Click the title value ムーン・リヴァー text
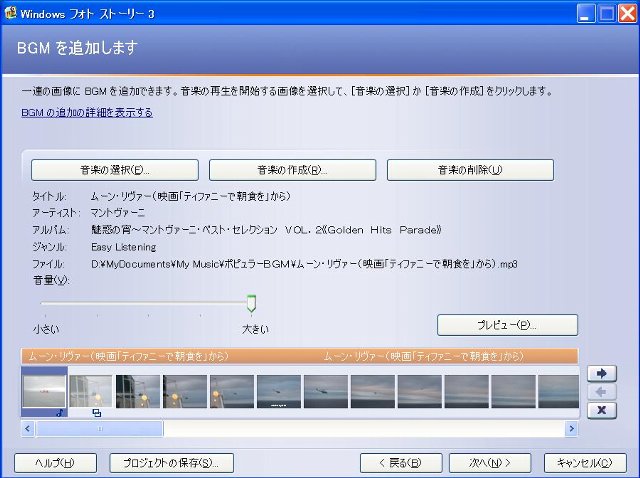Image resolution: width=640 pixels, height=478 pixels. point(191,196)
